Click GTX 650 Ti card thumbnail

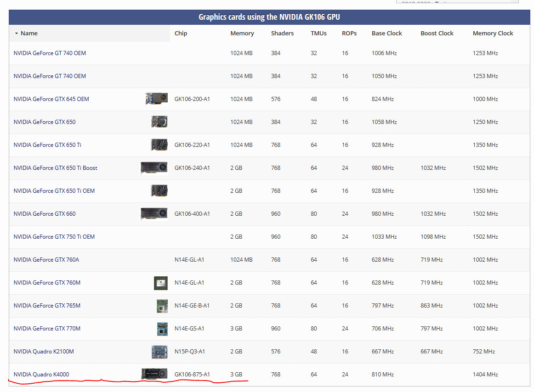pyautogui.click(x=159, y=145)
